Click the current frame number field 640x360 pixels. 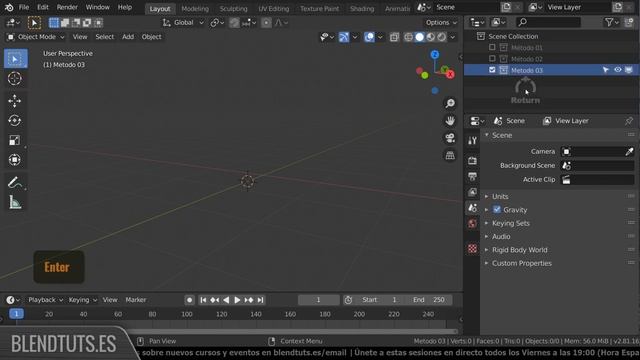click(x=318, y=300)
